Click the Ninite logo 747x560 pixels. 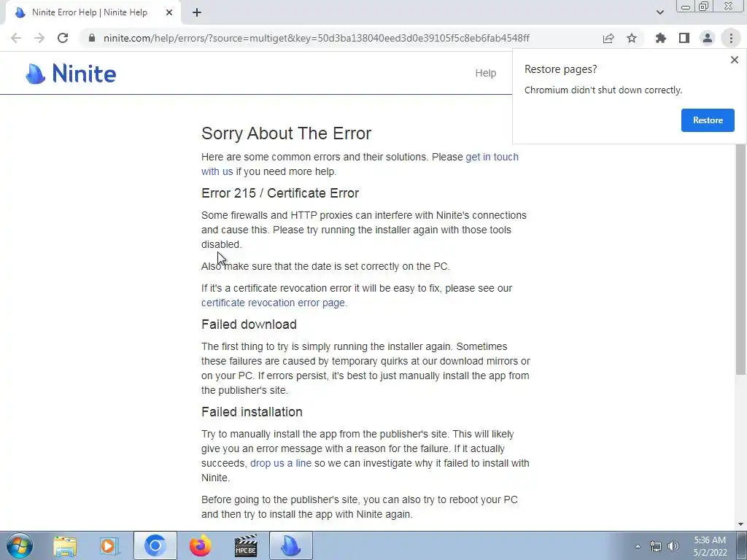[71, 74]
